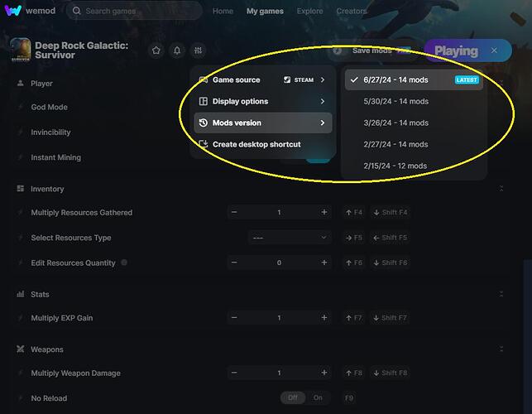Click the Inventory section icon
Viewport: 532px width, 414px height.
click(x=20, y=189)
